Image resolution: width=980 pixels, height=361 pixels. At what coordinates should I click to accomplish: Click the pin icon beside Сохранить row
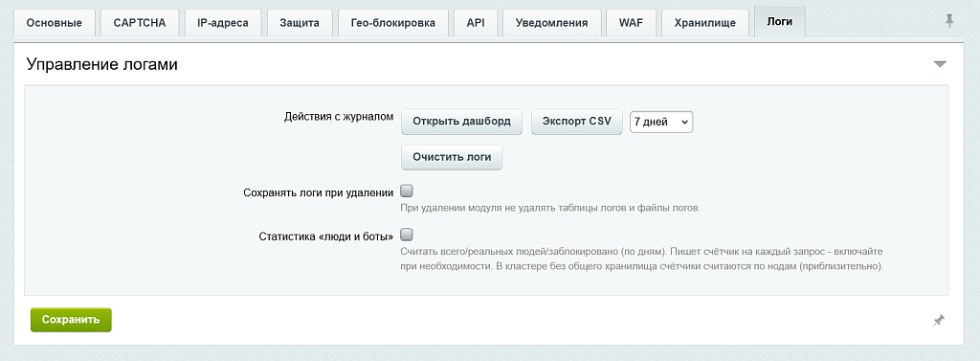pos(938,321)
